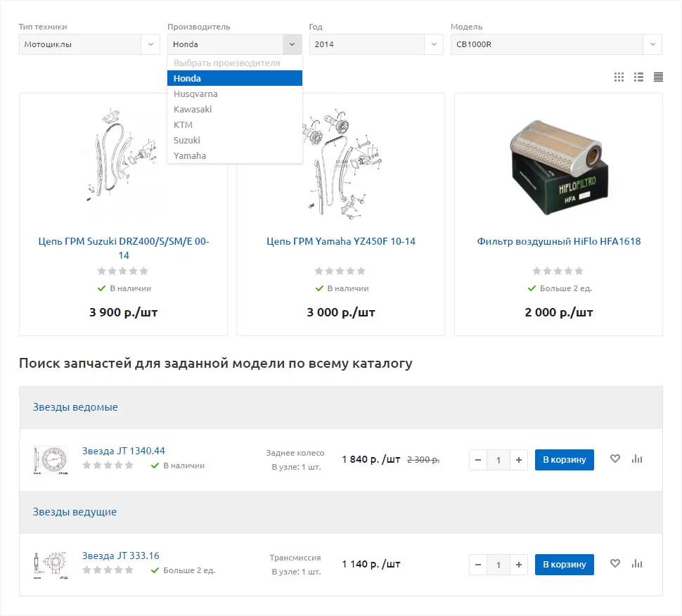682x616 pixels.
Task: Click the crossed-out old price 2 300 р.
Action: [x=423, y=460]
